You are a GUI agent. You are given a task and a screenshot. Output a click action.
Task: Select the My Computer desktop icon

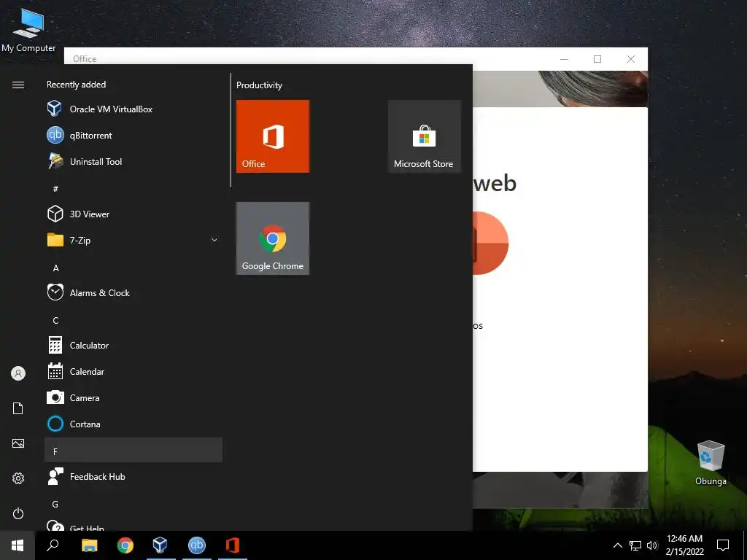[28, 29]
